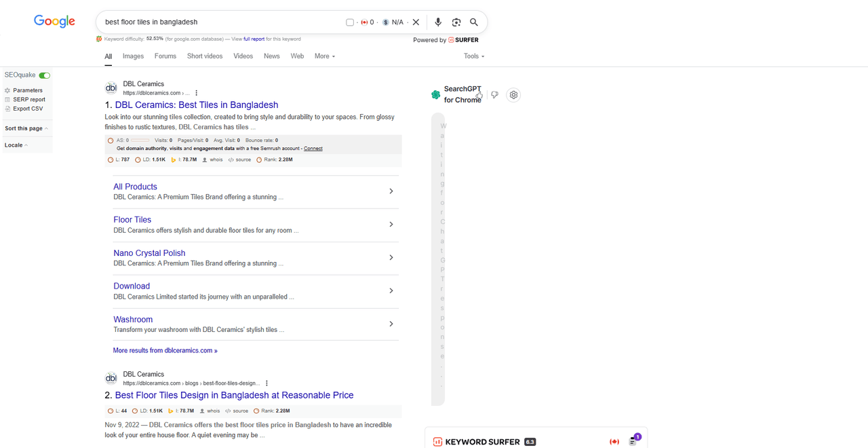Click the arrow beside Washroom
The height and width of the screenshot is (448, 868).
(x=391, y=324)
